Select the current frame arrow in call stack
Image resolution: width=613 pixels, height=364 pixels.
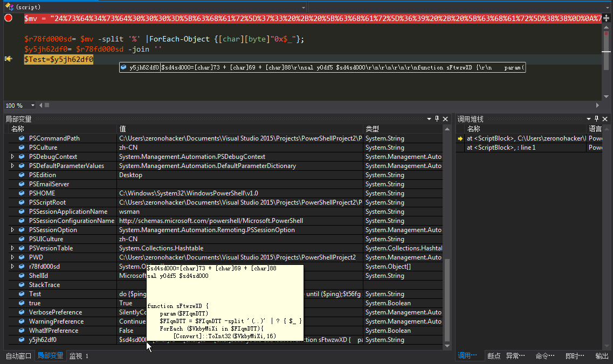pyautogui.click(x=460, y=138)
